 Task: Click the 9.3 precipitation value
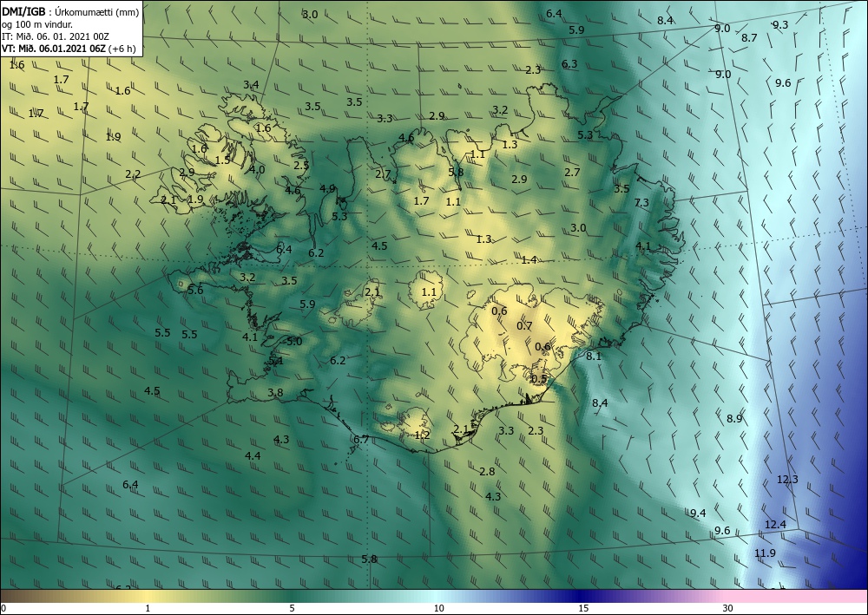coord(780,25)
